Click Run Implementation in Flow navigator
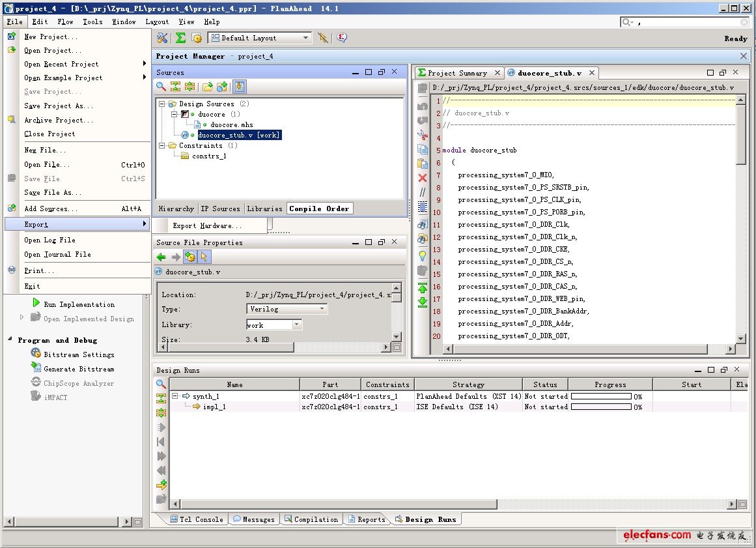Screen dimensions: 756x548 pos(79,304)
